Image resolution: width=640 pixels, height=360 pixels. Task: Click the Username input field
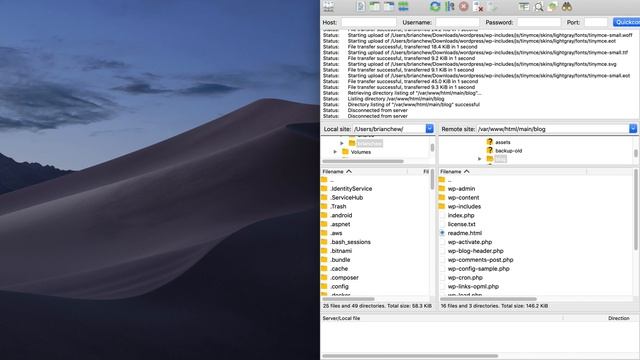click(x=457, y=22)
